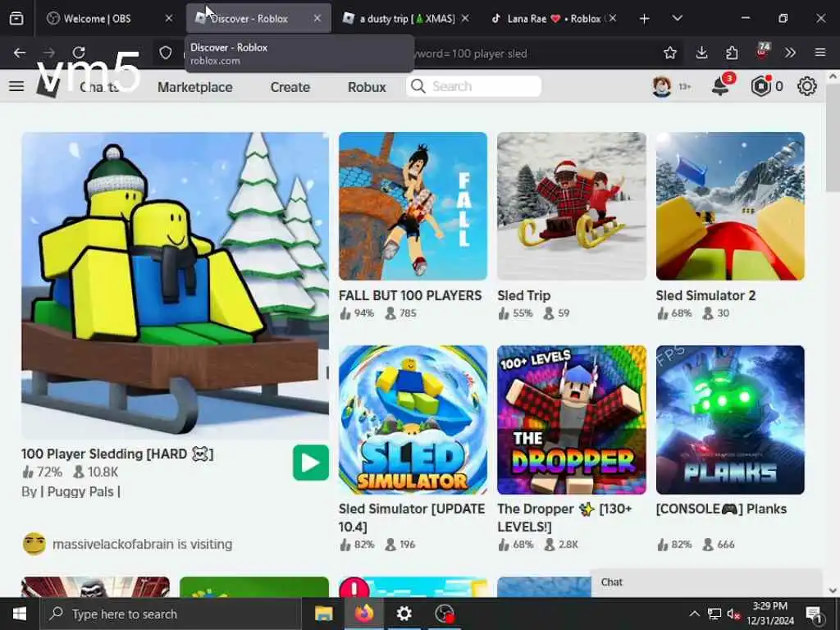Click the FALL BUT 100 PLAYERS title

click(x=410, y=295)
